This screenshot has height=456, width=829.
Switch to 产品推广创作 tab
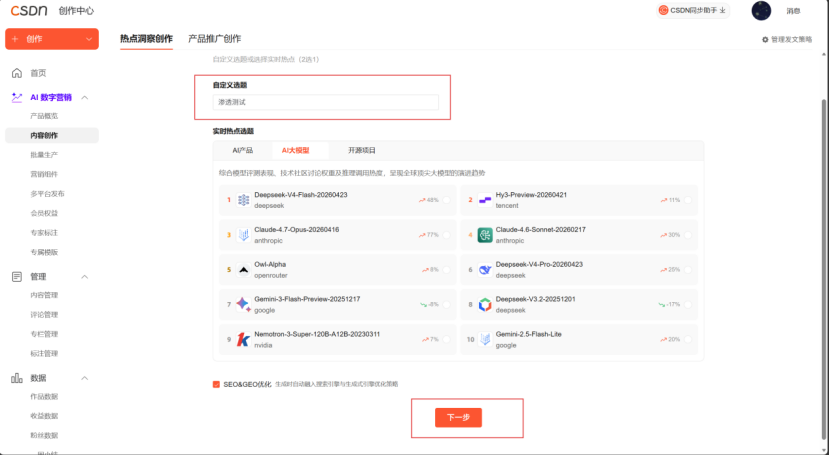click(x=215, y=39)
